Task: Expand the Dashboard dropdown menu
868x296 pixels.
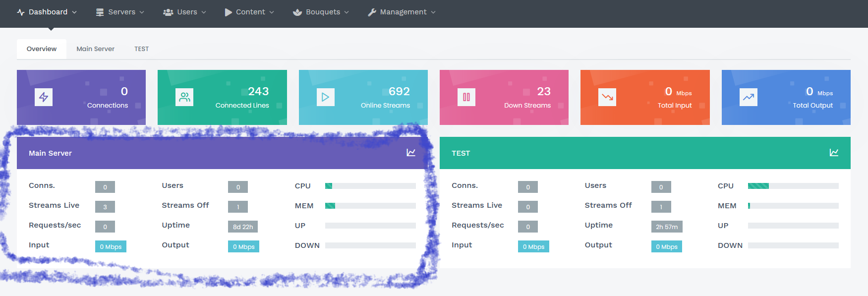Action: pyautogui.click(x=47, y=12)
